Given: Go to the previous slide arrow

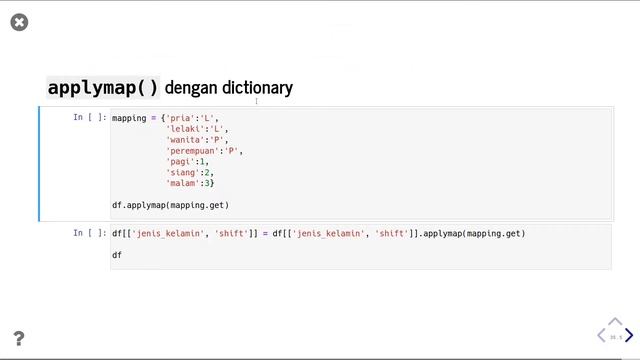Looking at the screenshot, I should click(x=601, y=335).
